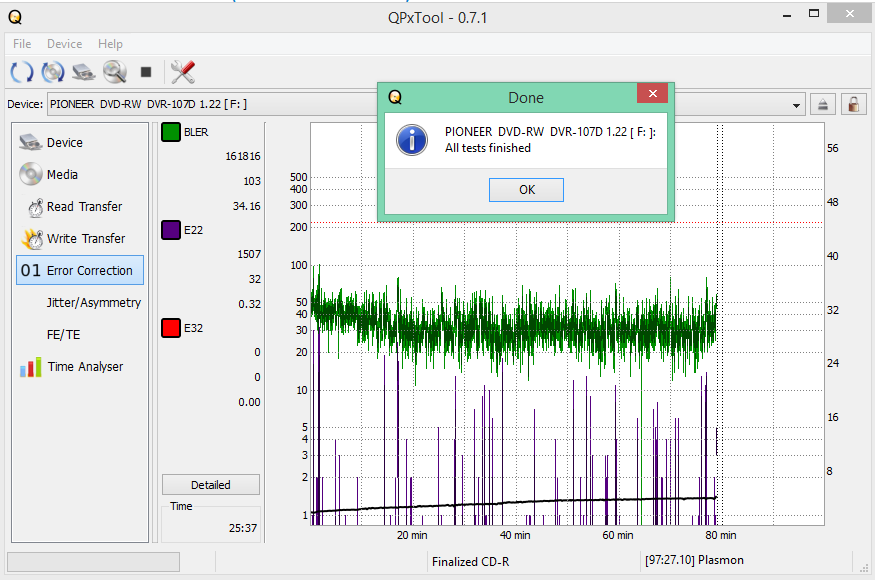Click the drive device toolbar icon

84,72
